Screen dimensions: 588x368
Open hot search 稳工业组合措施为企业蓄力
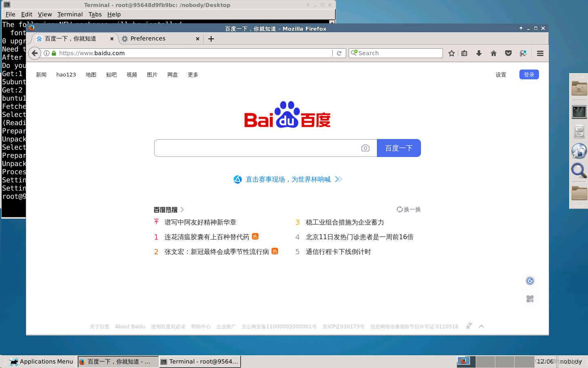[x=345, y=222]
